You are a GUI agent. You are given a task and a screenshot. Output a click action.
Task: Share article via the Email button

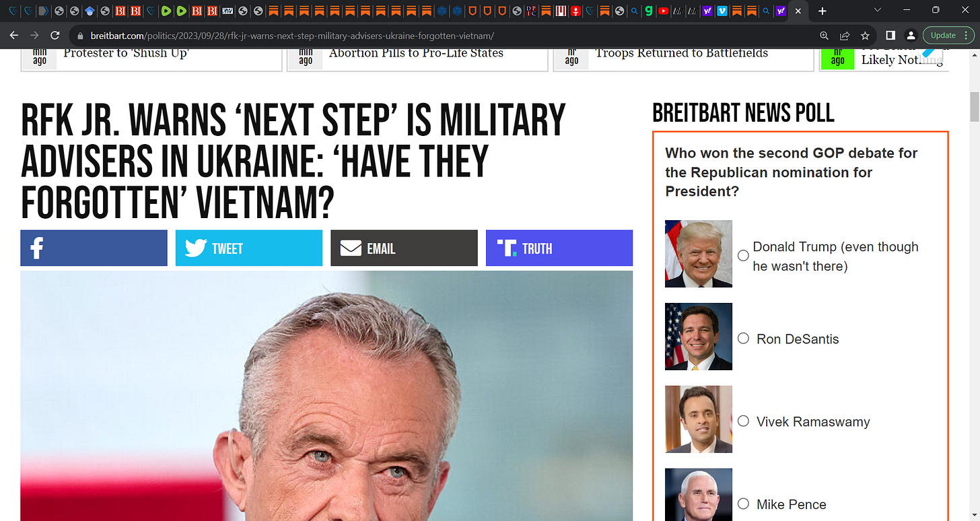(404, 248)
